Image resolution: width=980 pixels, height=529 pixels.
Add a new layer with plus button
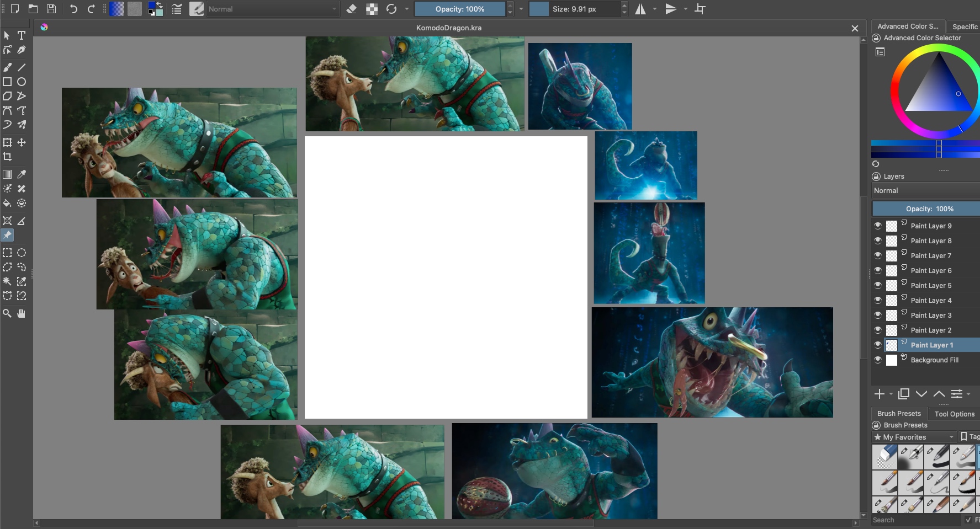click(x=880, y=394)
